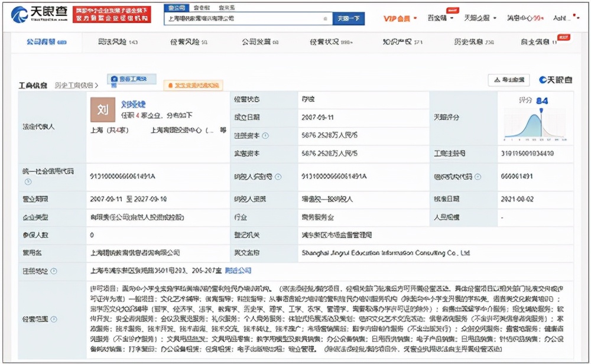This screenshot has width=591, height=364.
Task: Open info icon under 统一社会信用代码 label
Action: [28, 182]
